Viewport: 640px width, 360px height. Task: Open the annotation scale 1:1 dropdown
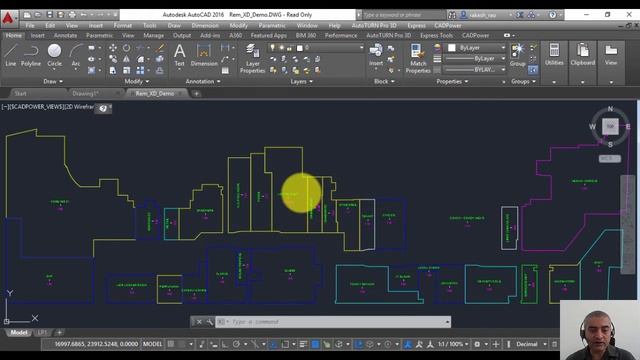pos(453,344)
